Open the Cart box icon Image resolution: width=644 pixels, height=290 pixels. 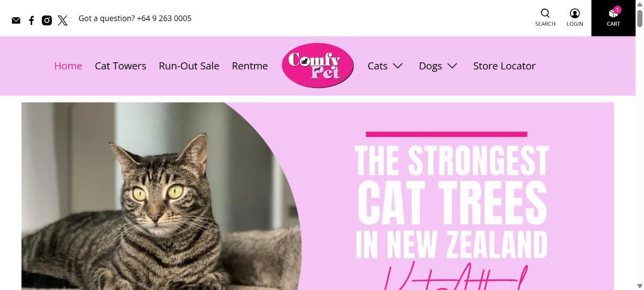pos(612,13)
